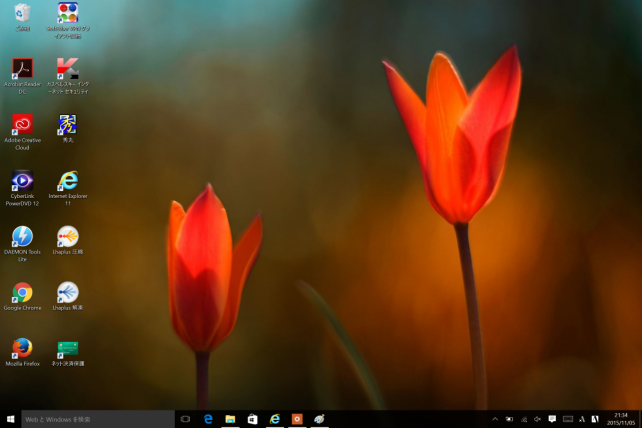Image resolution: width=642 pixels, height=428 pixels.
Task: Click the Show desktop strip at taskbar end
Action: pos(640,419)
